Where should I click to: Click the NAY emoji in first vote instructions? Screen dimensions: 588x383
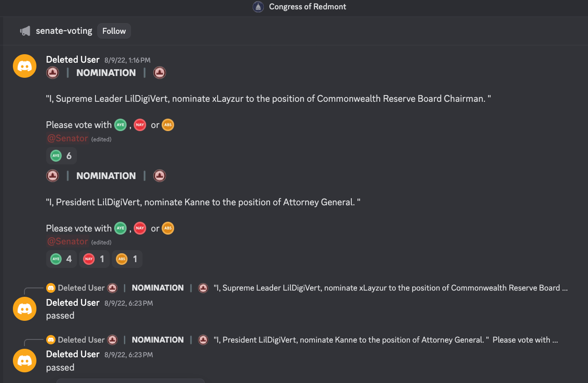(140, 125)
